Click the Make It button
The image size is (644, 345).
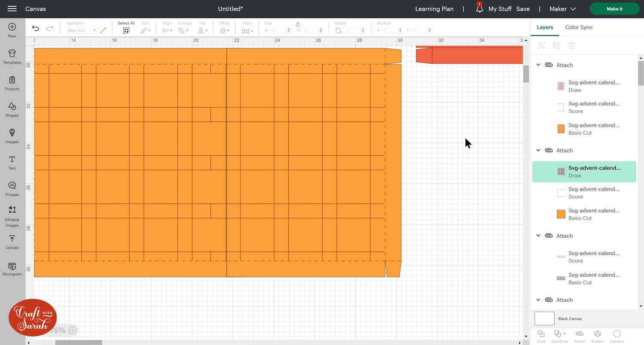(614, 9)
